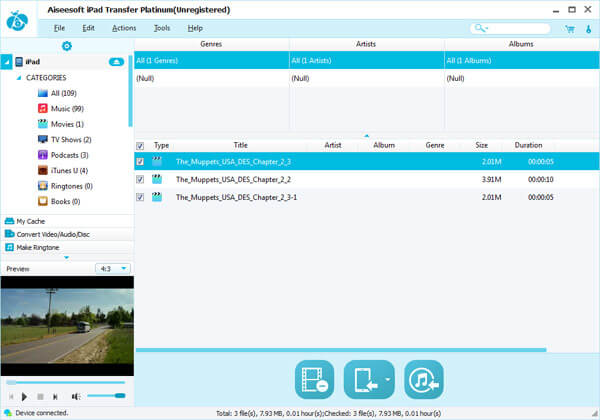Open the TV Shows (2) category

click(x=71, y=140)
